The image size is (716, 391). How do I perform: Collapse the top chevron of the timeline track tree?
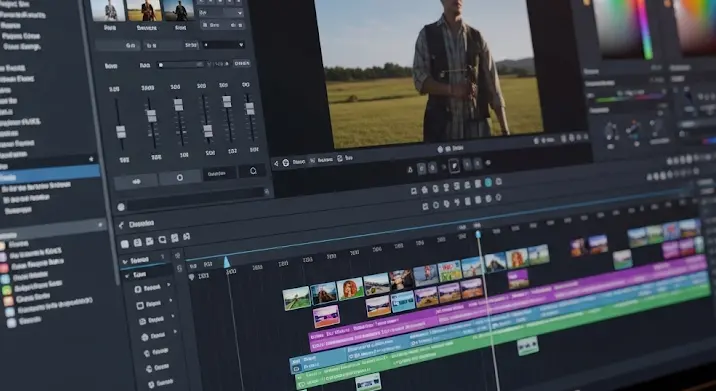click(125, 262)
